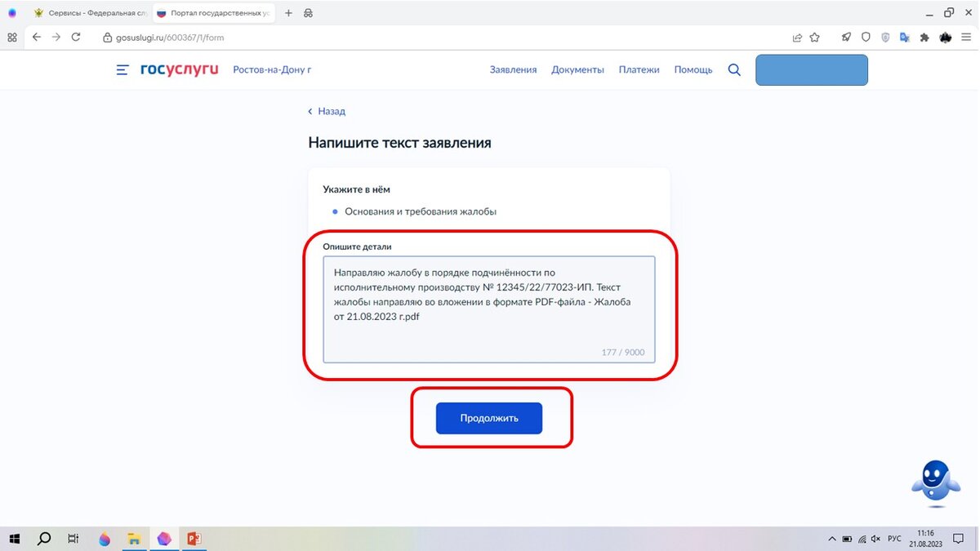
Task: Toggle the Gosuslugi sidebar hamburger icon
Action: 122,69
